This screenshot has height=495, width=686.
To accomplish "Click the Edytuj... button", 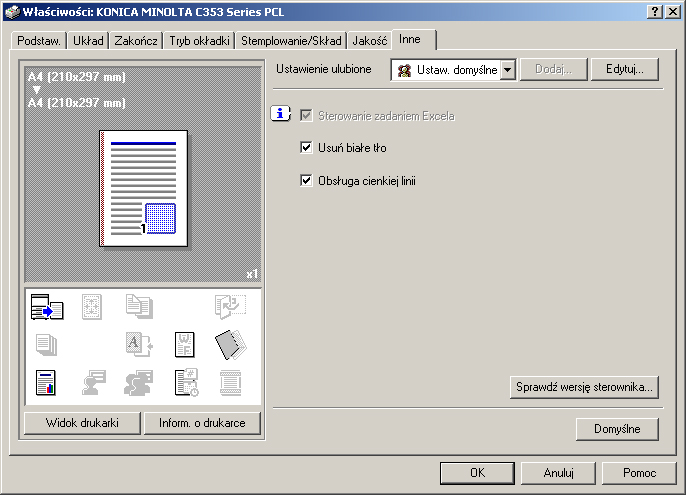I will [x=624, y=69].
